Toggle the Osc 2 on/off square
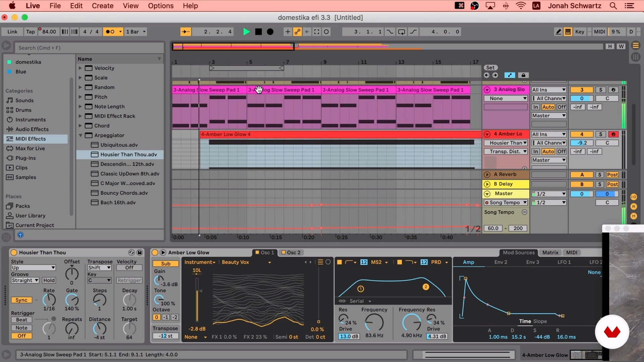 pos(283,252)
